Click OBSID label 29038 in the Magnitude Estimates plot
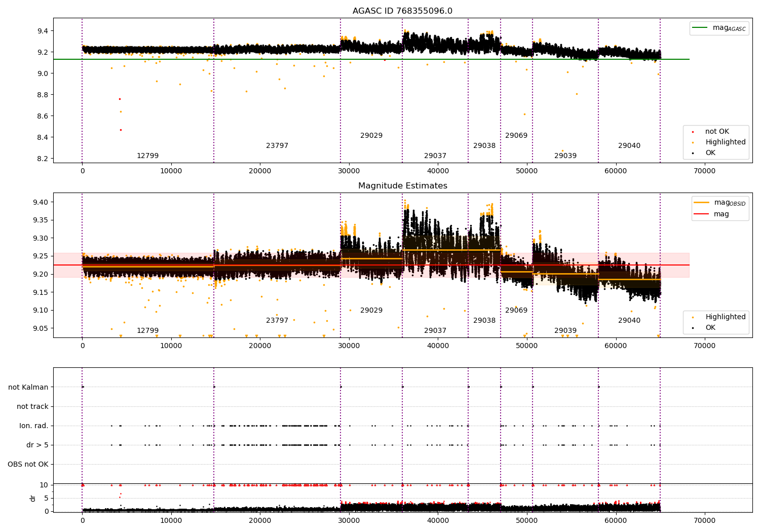 pos(484,321)
